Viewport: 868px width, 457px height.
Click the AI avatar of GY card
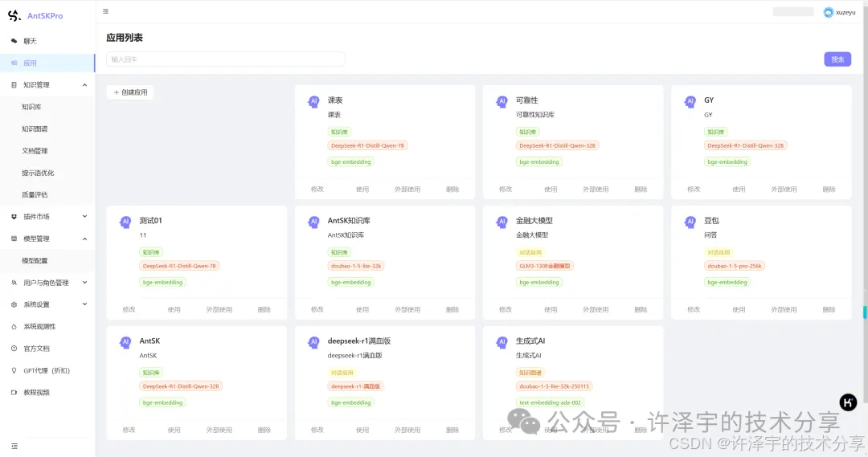pos(690,102)
